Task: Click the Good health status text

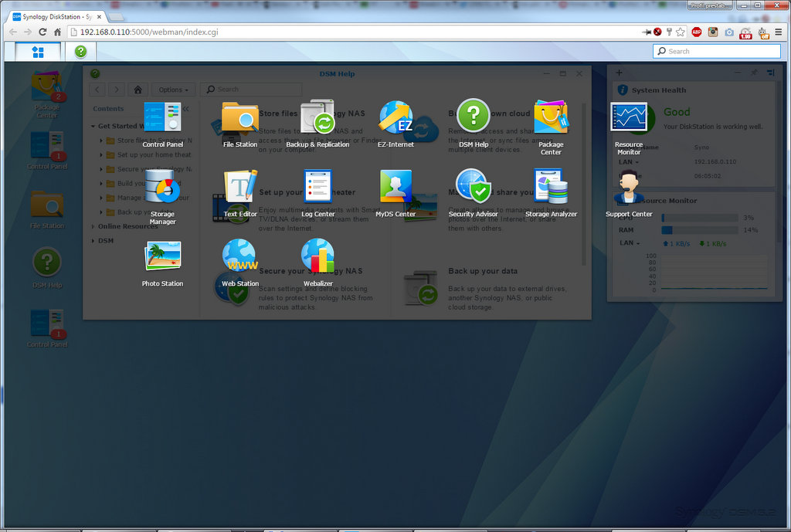Action: pyautogui.click(x=677, y=112)
